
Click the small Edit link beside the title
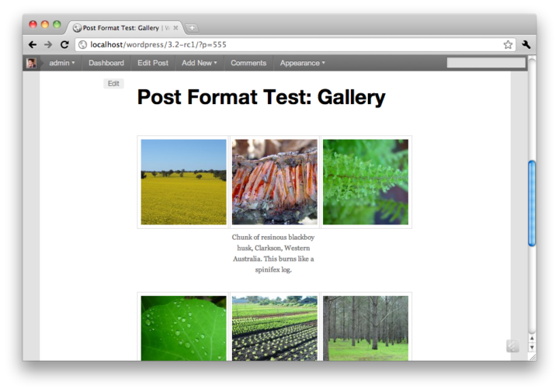[113, 83]
